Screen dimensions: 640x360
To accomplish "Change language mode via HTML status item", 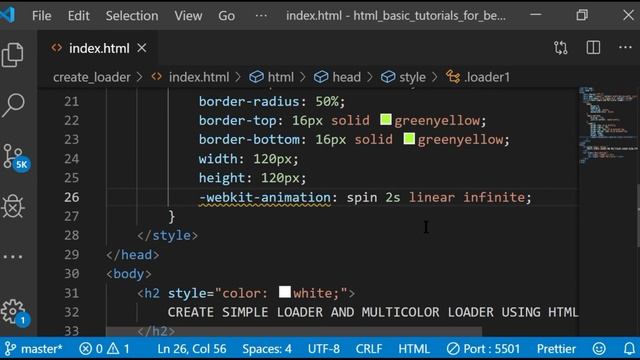I will 414,349.
